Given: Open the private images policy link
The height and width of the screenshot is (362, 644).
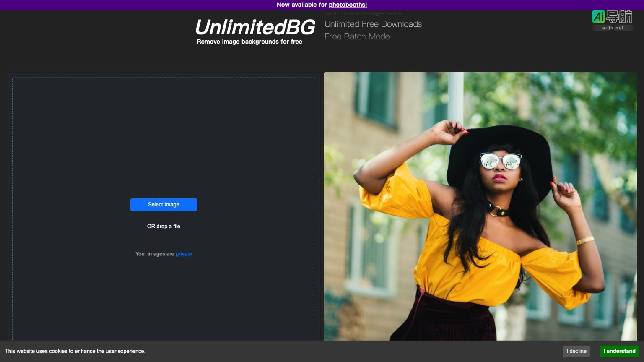Looking at the screenshot, I should point(184,254).
